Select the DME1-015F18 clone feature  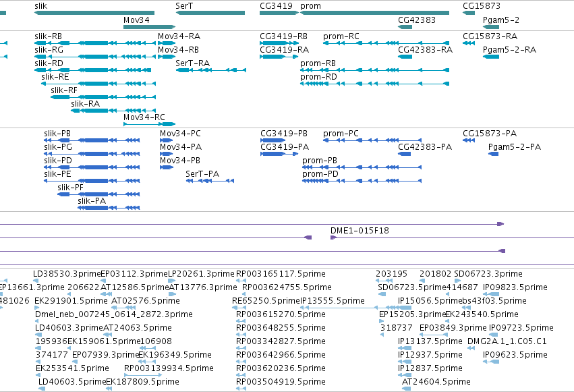pyautogui.click(x=452, y=238)
